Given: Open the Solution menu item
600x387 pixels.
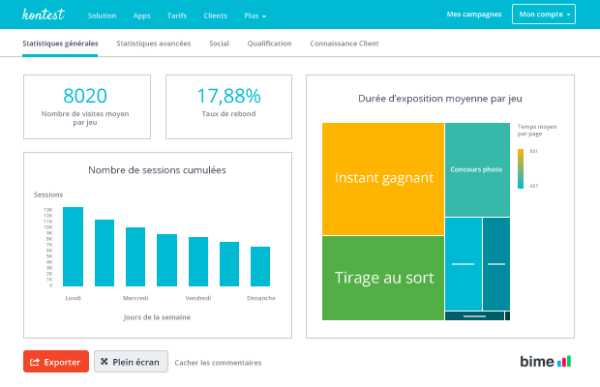Looking at the screenshot, I should click(102, 16).
